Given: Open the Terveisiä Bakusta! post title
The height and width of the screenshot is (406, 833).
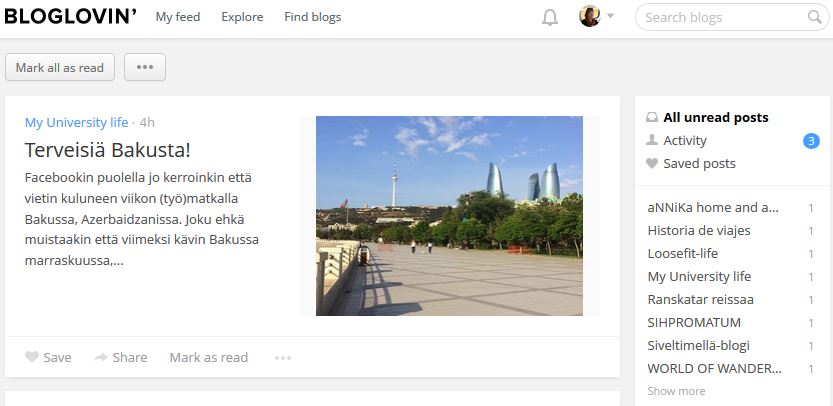Looking at the screenshot, I should pyautogui.click(x=108, y=150).
